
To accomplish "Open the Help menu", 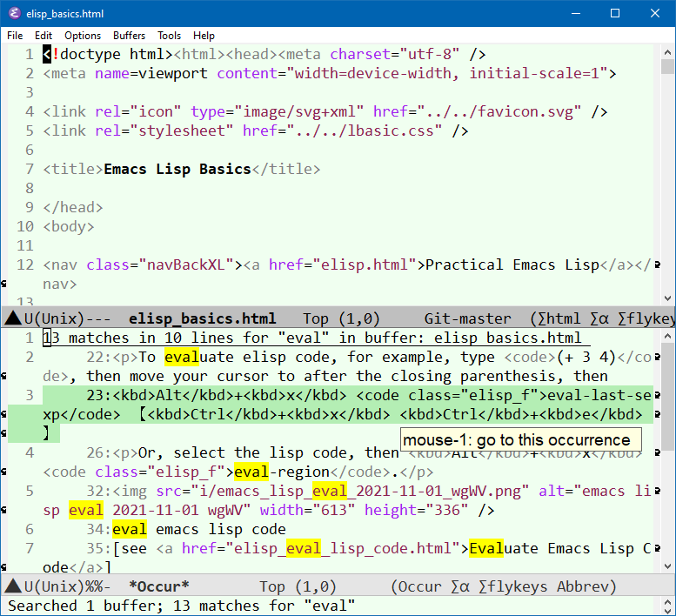I will [204, 36].
